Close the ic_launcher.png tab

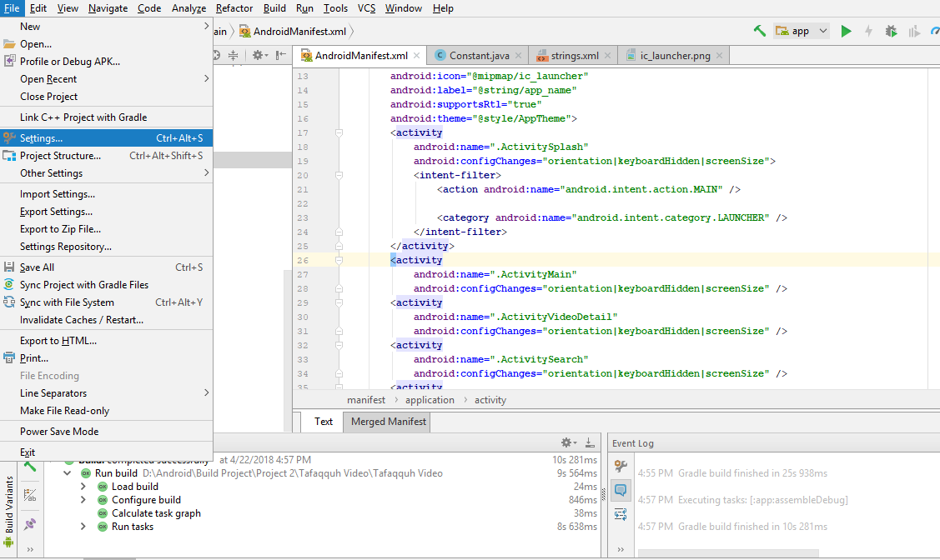coord(719,56)
